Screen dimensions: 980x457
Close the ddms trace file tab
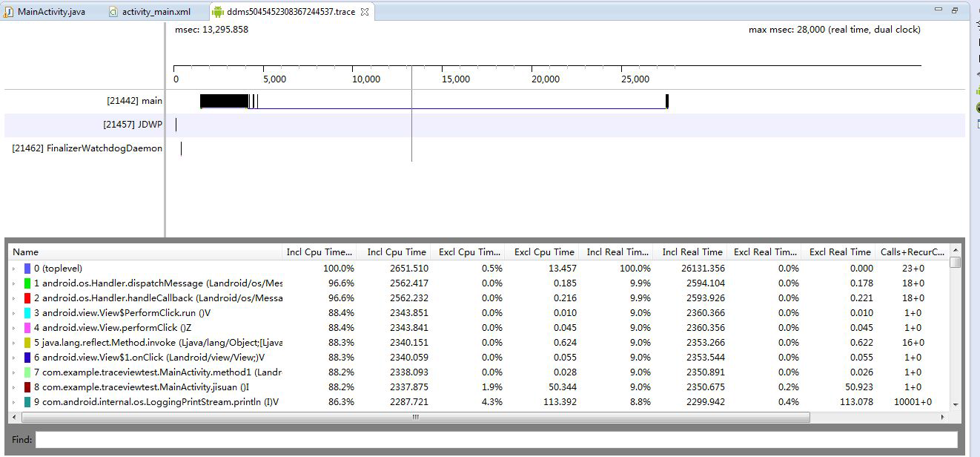tap(364, 12)
